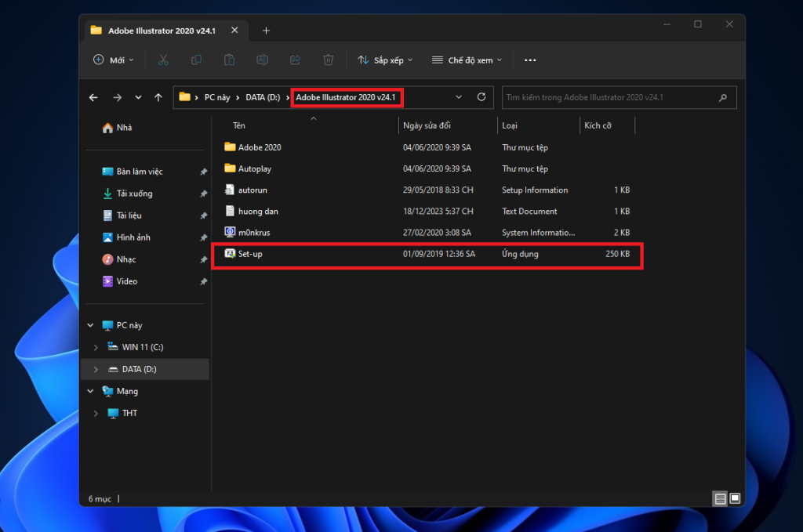Open the Chế độ xem view dropdown
The width and height of the screenshot is (803, 532).
click(467, 60)
